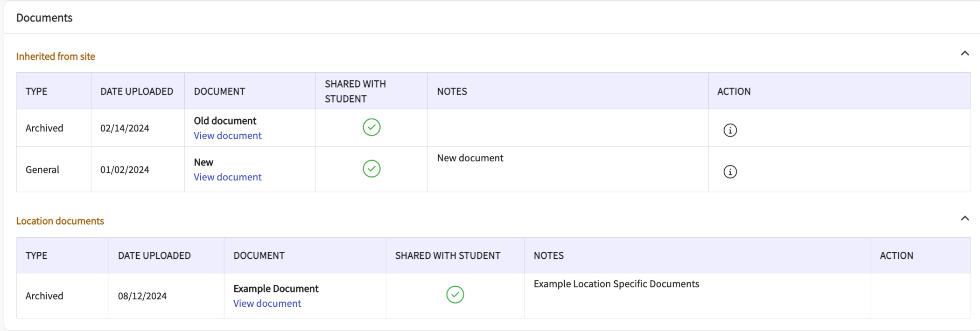Click Type column header in location table
This screenshot has width=980, height=331.
36,255
